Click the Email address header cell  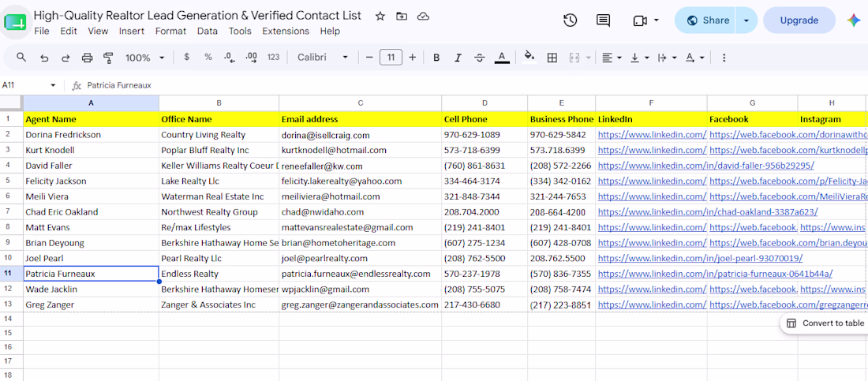361,119
